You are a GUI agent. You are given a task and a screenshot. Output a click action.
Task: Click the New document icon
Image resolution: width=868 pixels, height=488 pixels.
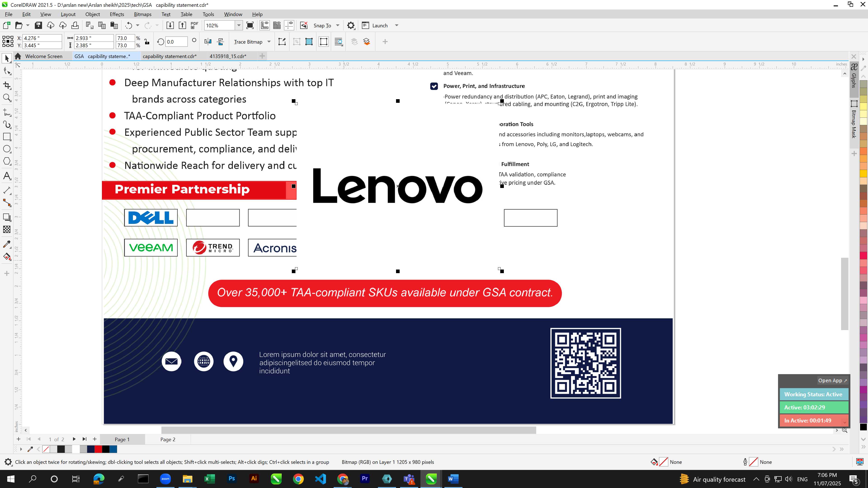click(x=7, y=26)
